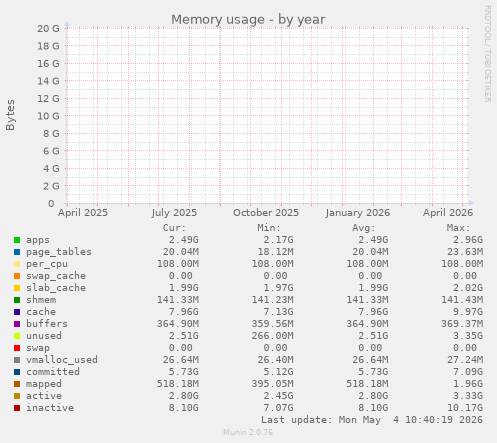Click the apps legend color swatch
Screen dimensions: 497x443
[x=17, y=240]
